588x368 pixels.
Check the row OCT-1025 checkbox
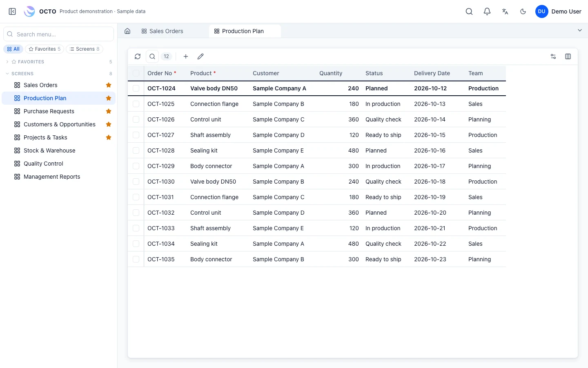136,104
